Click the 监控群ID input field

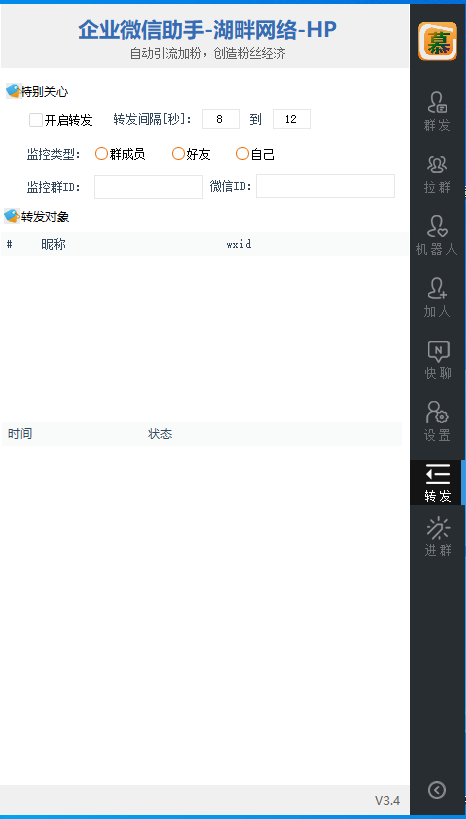[x=148, y=187]
